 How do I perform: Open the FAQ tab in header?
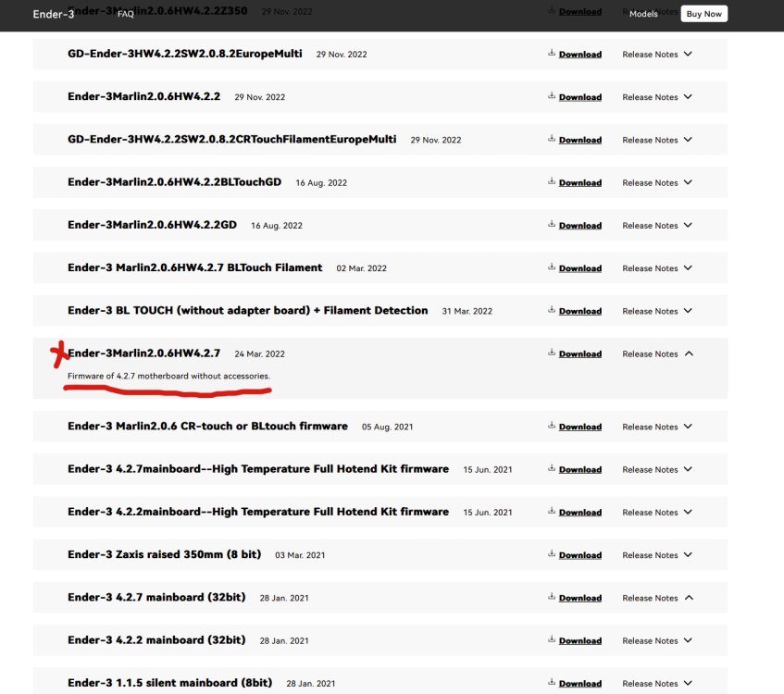point(126,14)
